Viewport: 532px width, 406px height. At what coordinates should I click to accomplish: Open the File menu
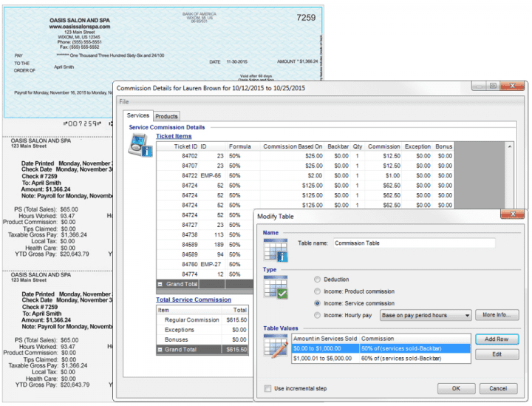[x=124, y=101]
